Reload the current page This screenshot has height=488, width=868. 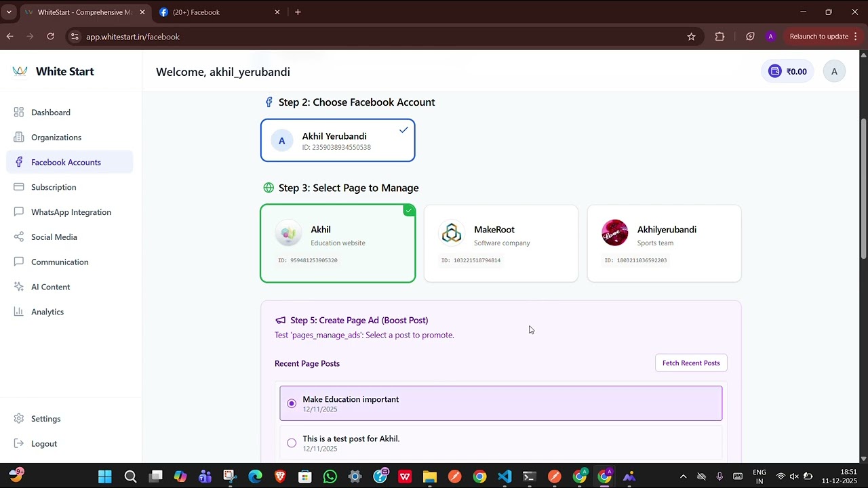coord(50,37)
